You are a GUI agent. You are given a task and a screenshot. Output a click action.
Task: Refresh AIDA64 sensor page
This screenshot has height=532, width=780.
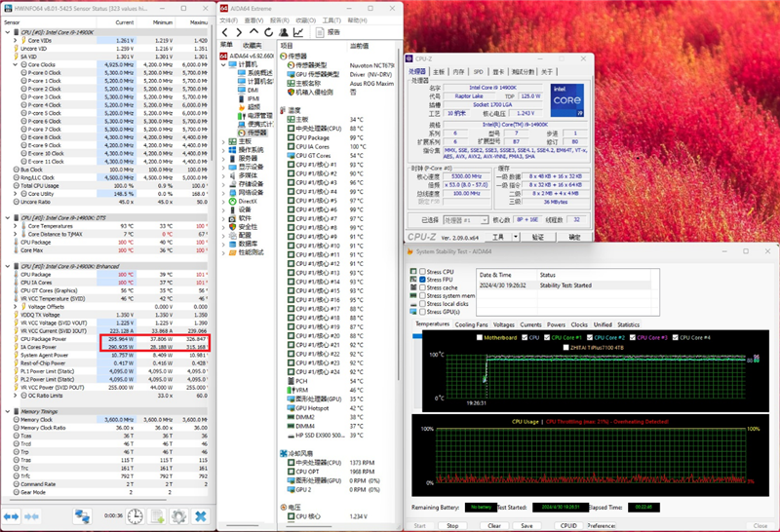click(x=269, y=32)
